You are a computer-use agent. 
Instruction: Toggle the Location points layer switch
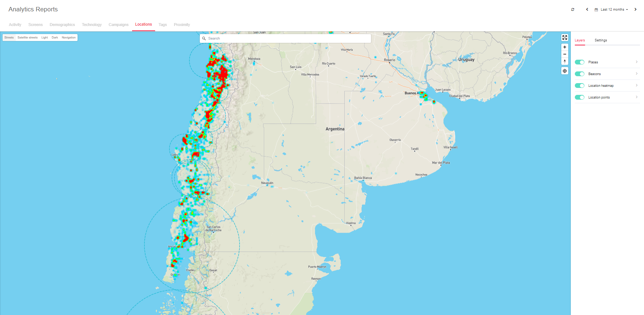pyautogui.click(x=580, y=97)
